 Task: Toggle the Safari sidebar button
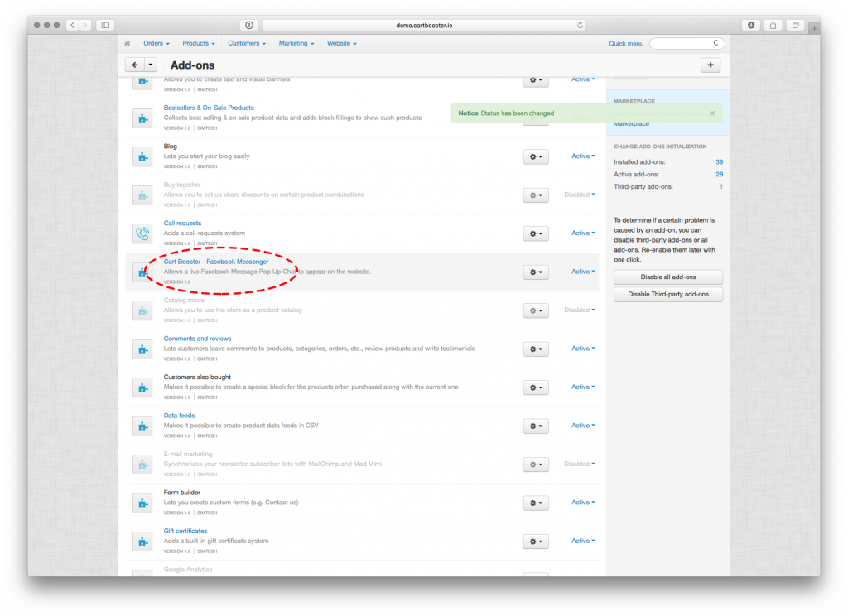point(105,25)
